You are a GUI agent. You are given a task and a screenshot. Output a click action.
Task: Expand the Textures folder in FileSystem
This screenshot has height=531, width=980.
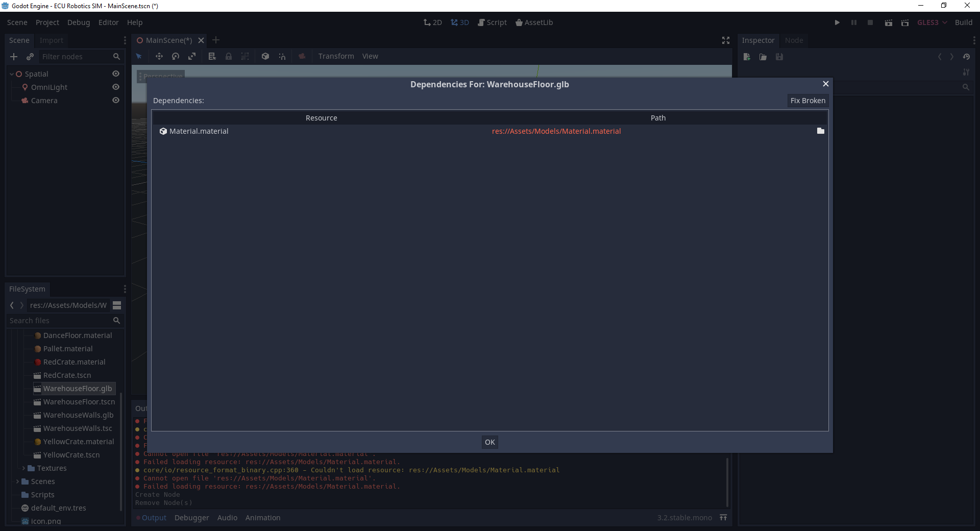click(x=24, y=468)
